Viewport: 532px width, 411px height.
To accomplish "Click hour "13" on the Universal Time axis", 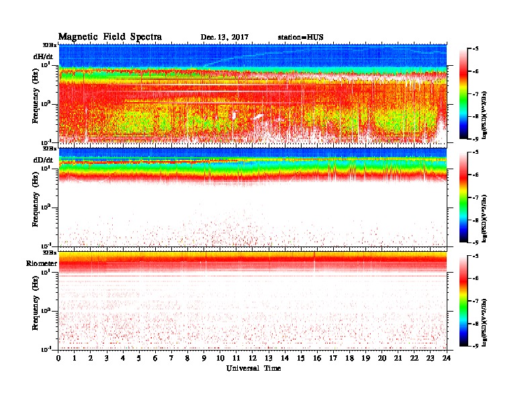I will click(269, 358).
